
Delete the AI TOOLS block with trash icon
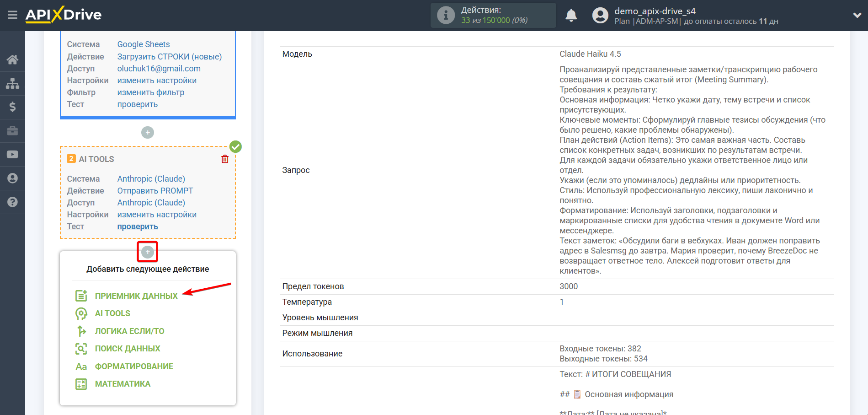click(225, 159)
